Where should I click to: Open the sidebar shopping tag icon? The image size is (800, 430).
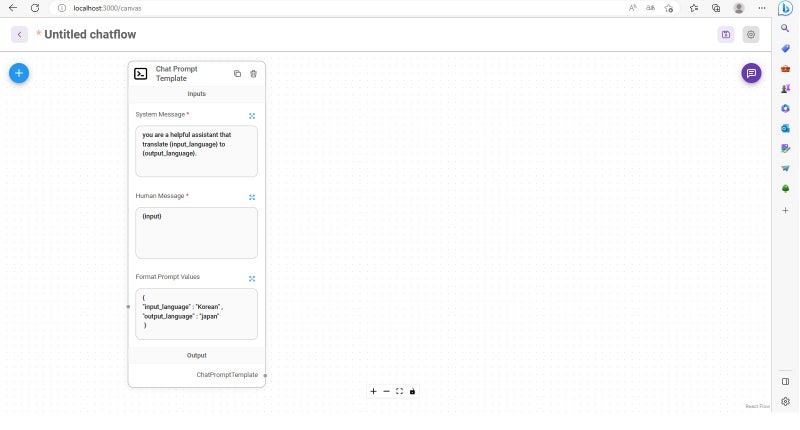coord(785,48)
